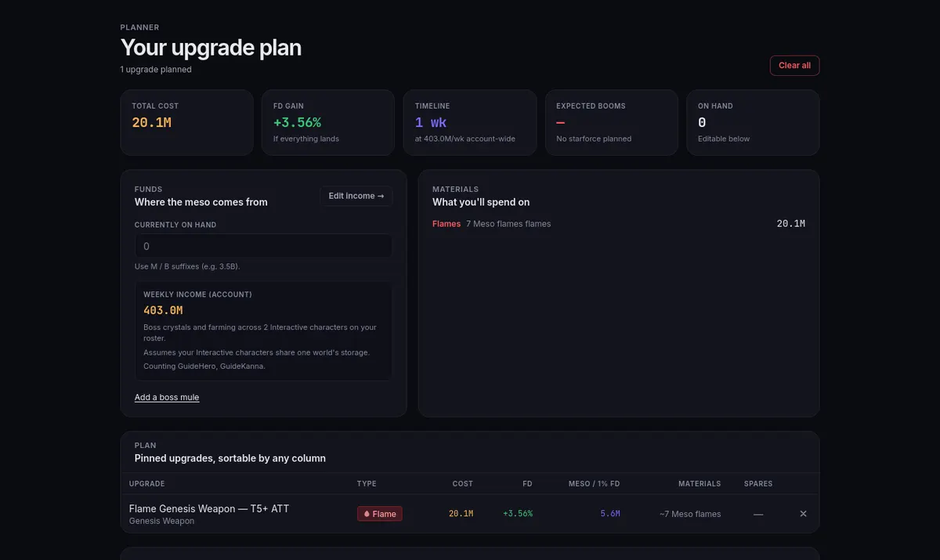Click the Total Cost value 20.1M card
940x560 pixels.
[186, 122]
